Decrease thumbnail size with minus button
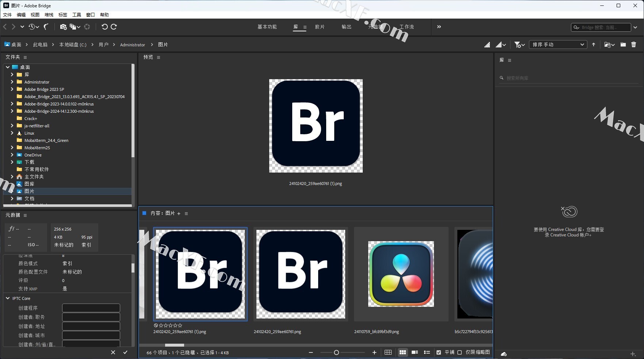 (x=311, y=352)
